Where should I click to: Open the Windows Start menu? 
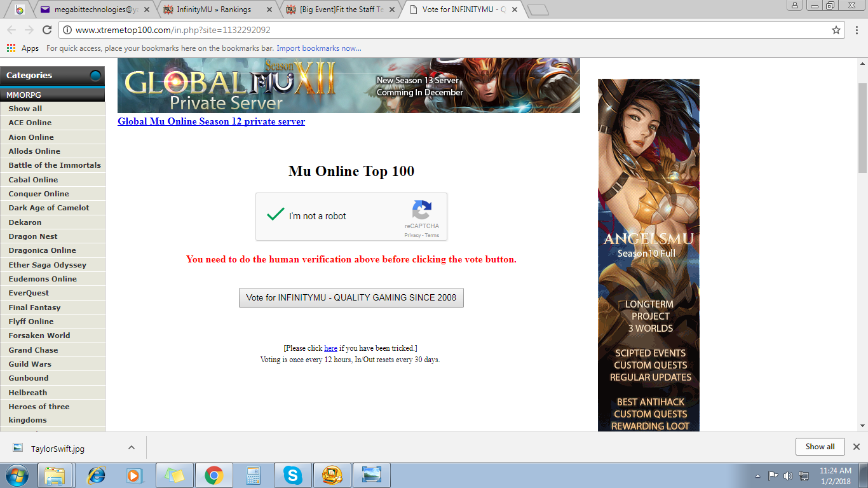click(x=17, y=475)
